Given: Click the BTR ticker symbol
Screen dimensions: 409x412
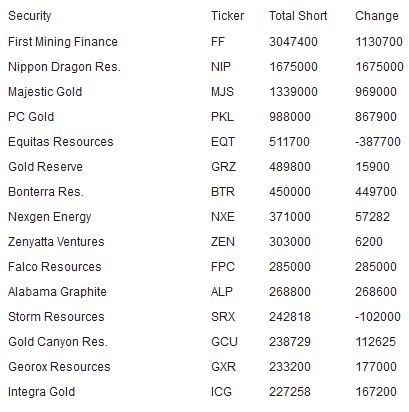Looking at the screenshot, I should pyautogui.click(x=223, y=192).
